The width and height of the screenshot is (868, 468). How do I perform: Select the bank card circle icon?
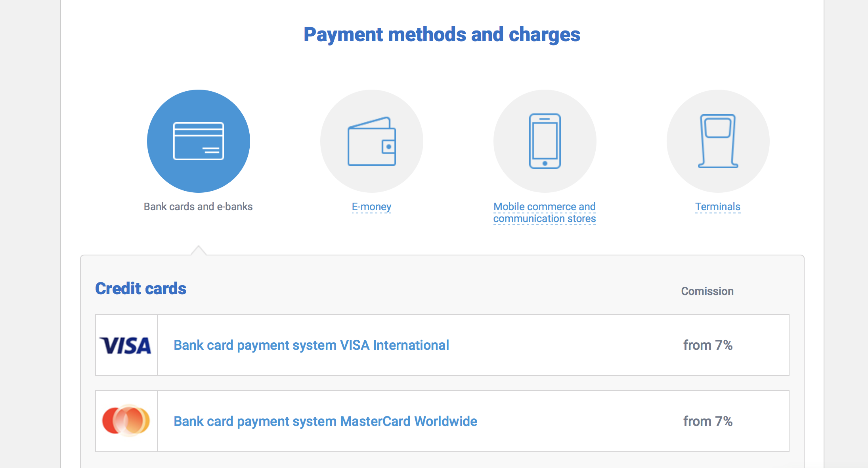[198, 141]
